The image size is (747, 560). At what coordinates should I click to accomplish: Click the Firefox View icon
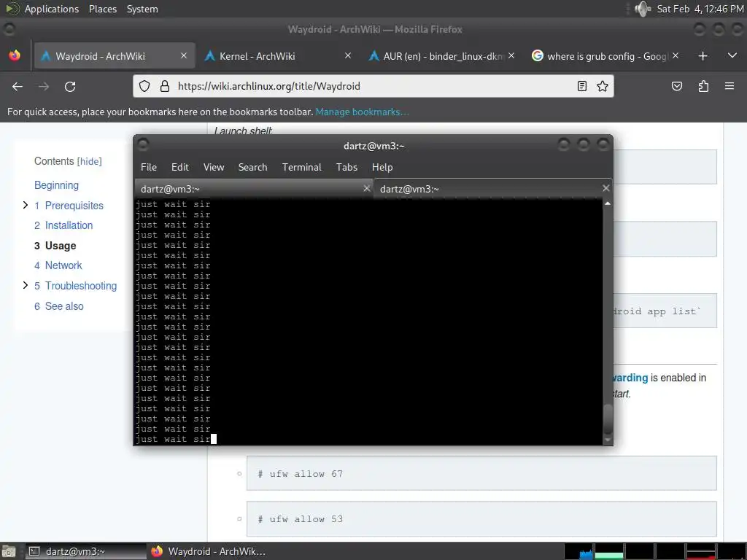[x=15, y=55]
